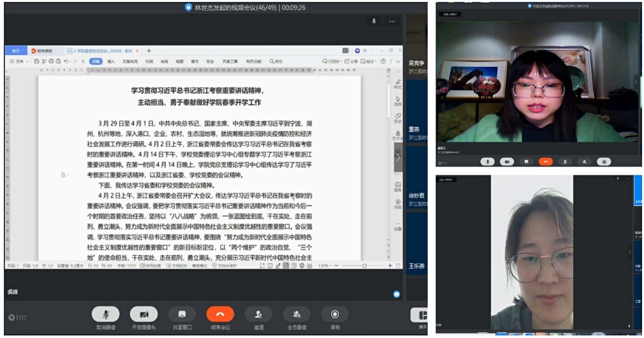Click the help question mark icon in WPS
The image size is (644, 338).
tap(383, 61)
